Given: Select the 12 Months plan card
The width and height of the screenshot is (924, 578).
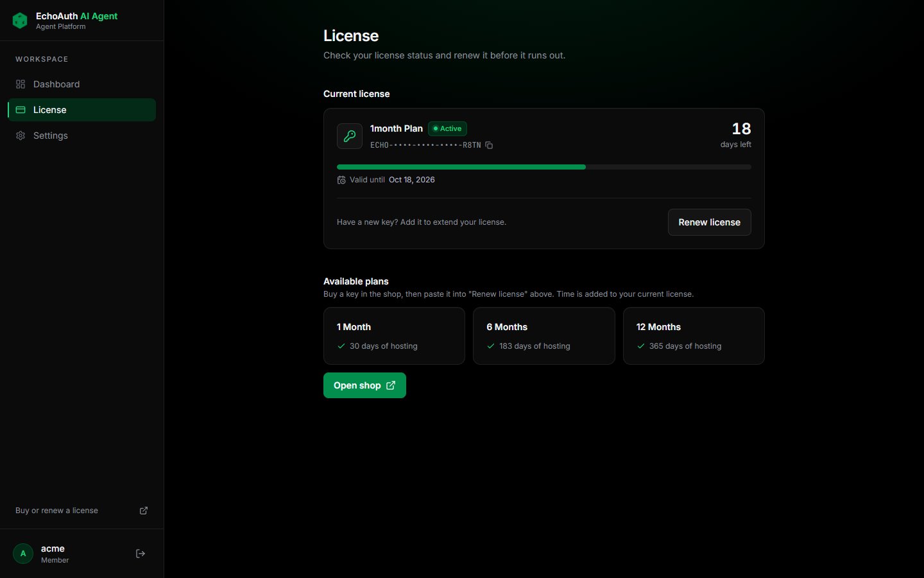Looking at the screenshot, I should click(x=694, y=336).
